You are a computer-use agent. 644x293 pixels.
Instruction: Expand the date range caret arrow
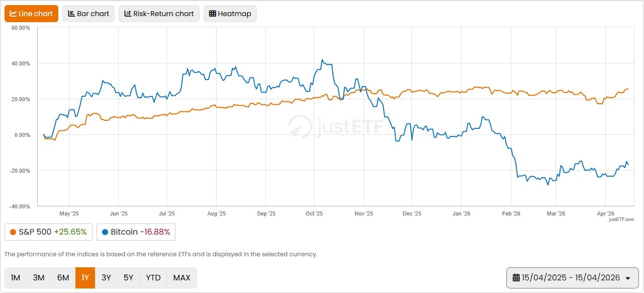[627, 278]
